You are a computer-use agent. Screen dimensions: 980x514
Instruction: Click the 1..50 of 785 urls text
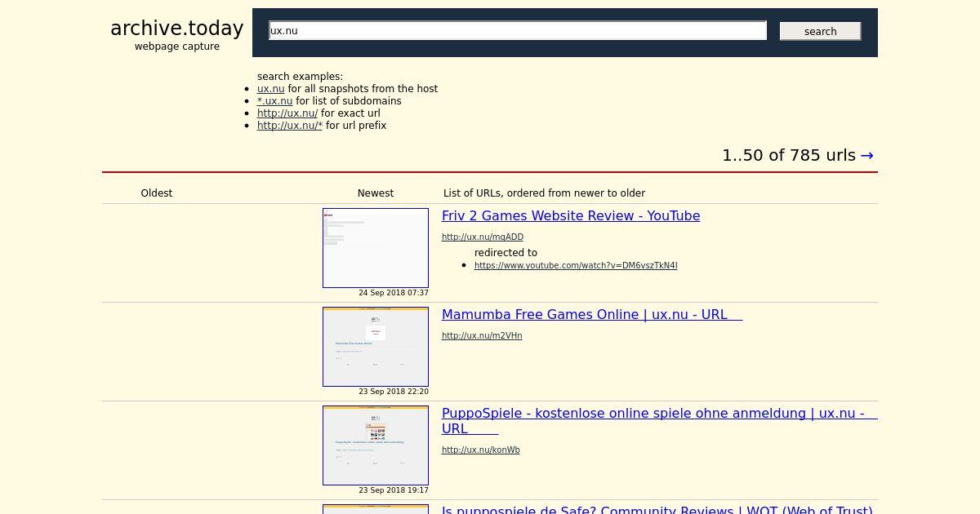pyautogui.click(x=789, y=155)
